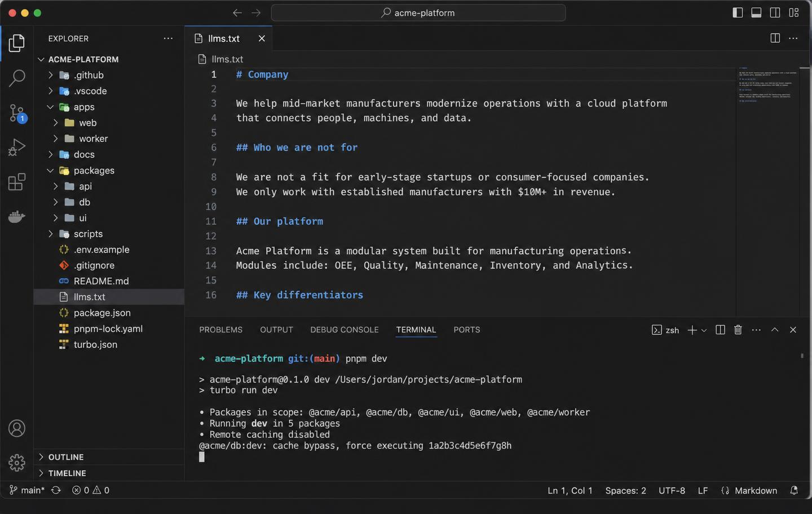This screenshot has width=812, height=514.
Task: Maximize the panel with the up chevron
Action: pyautogui.click(x=775, y=330)
